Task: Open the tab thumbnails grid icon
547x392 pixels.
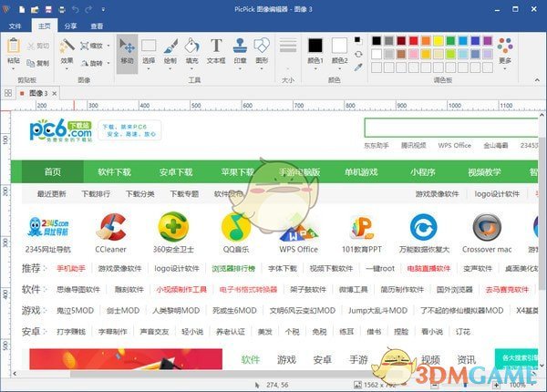Action: [8, 93]
